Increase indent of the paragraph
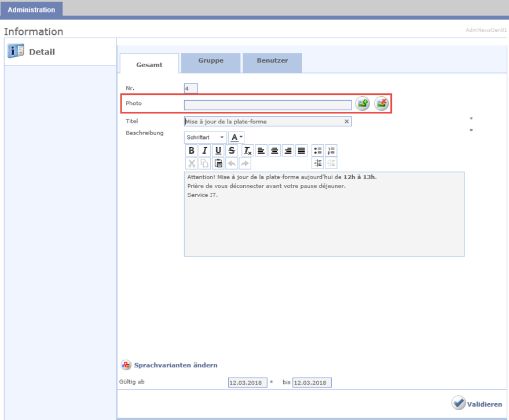The width and height of the screenshot is (509, 420). [317, 163]
